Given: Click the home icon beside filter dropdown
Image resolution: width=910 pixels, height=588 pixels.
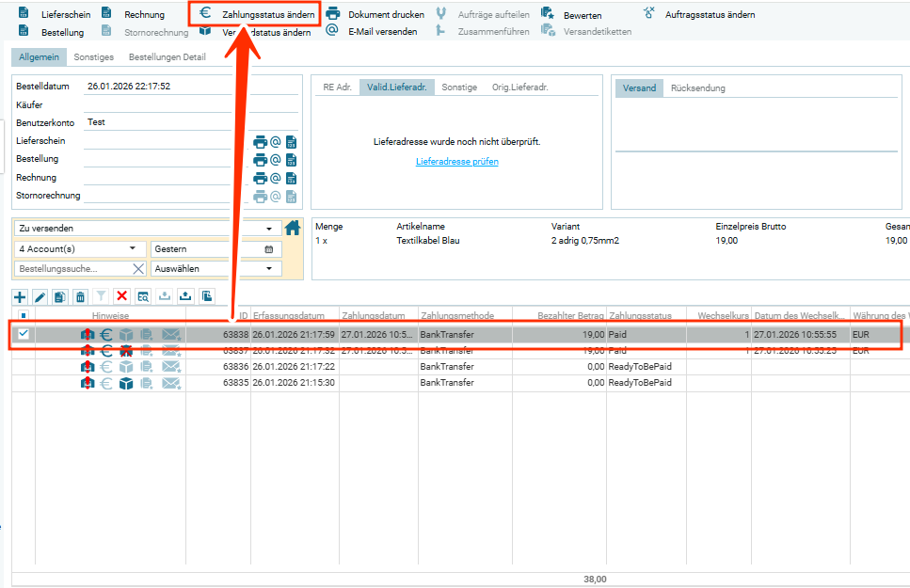Looking at the screenshot, I should pyautogui.click(x=292, y=228).
